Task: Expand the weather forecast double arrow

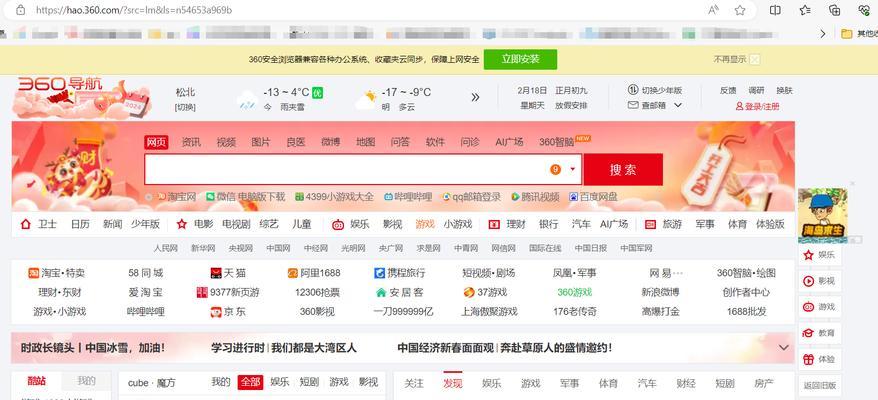Action: [475, 97]
